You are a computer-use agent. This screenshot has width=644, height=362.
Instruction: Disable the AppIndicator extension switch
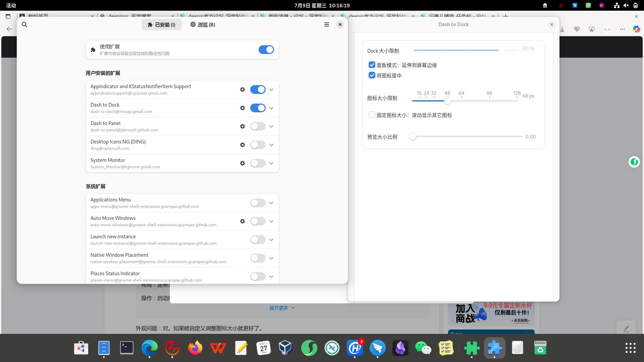click(x=258, y=89)
